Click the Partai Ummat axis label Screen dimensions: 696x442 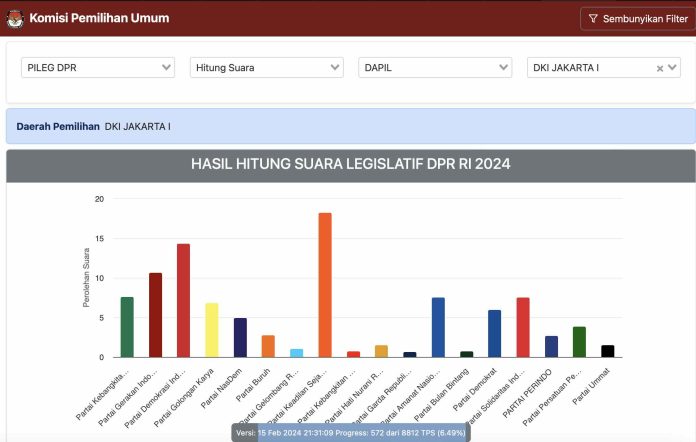(591, 387)
